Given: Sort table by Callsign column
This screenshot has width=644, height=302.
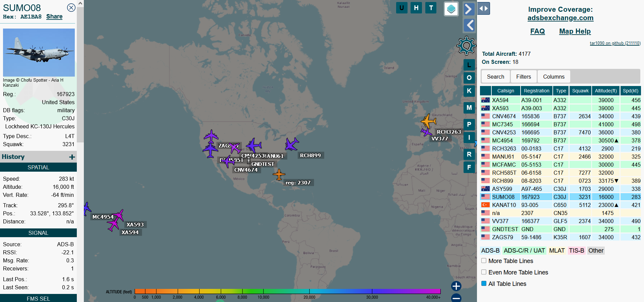Looking at the screenshot, I should (x=505, y=91).
